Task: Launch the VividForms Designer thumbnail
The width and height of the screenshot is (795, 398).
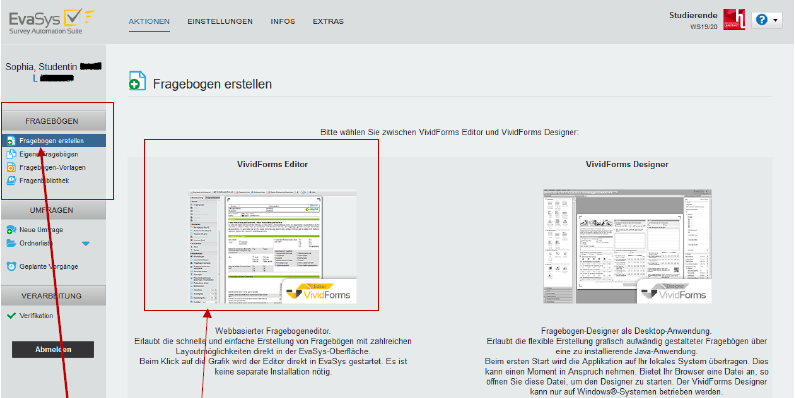Action: click(x=627, y=245)
